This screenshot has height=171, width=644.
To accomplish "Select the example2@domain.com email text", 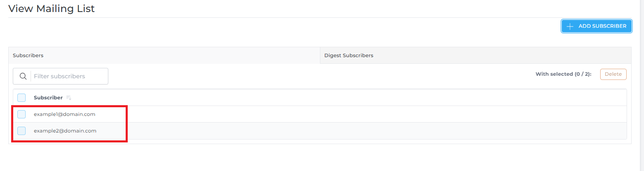I will 65,131.
